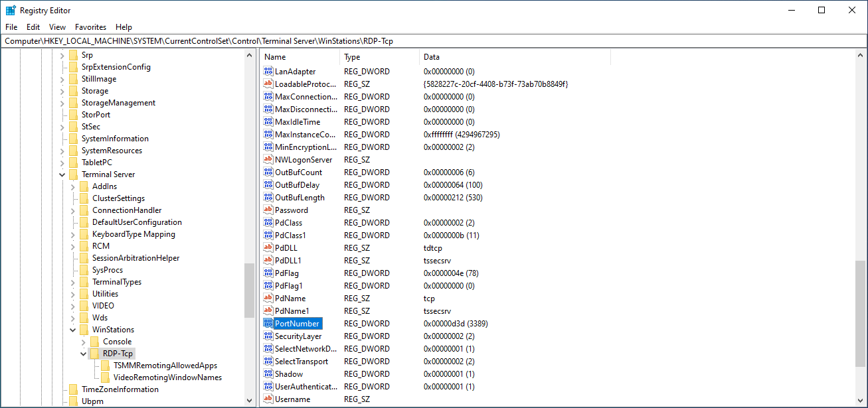Click the DWORD icon beside MaxIdleTime
Image resolution: width=868 pixels, height=408 pixels.
268,121
